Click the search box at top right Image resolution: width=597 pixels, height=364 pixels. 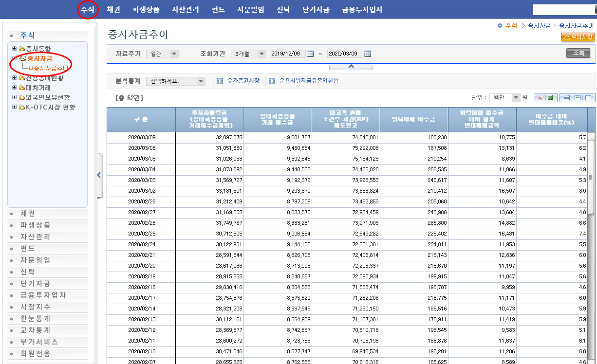click(563, 10)
